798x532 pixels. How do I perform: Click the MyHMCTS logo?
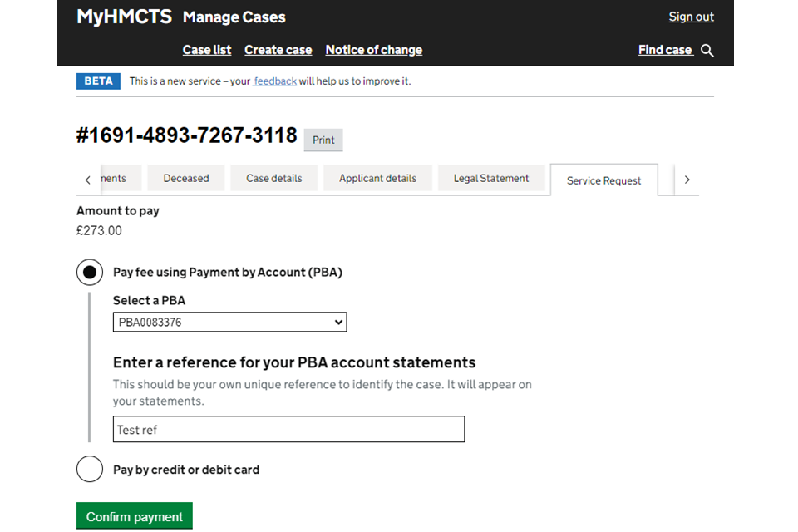[x=124, y=17]
